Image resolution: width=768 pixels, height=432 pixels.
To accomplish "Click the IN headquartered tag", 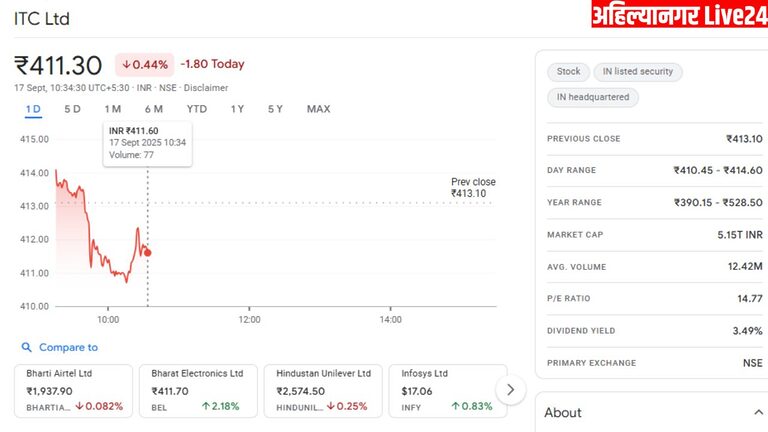I will (592, 98).
